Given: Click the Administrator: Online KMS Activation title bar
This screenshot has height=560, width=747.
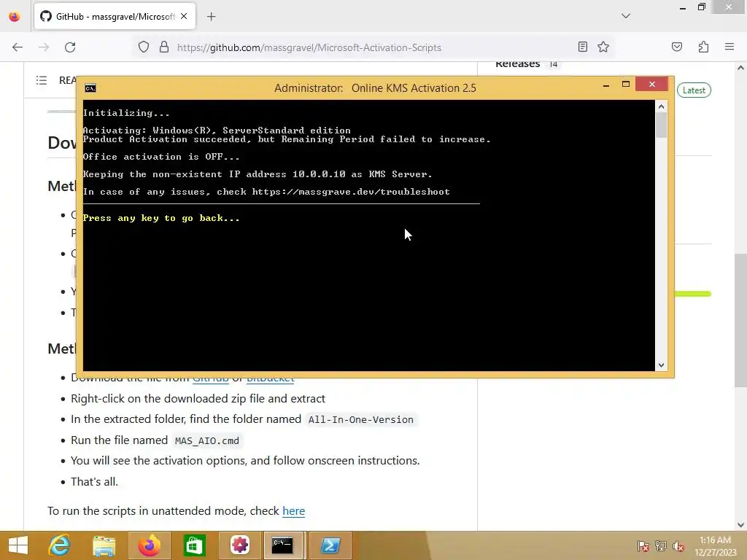Looking at the screenshot, I should (375, 88).
